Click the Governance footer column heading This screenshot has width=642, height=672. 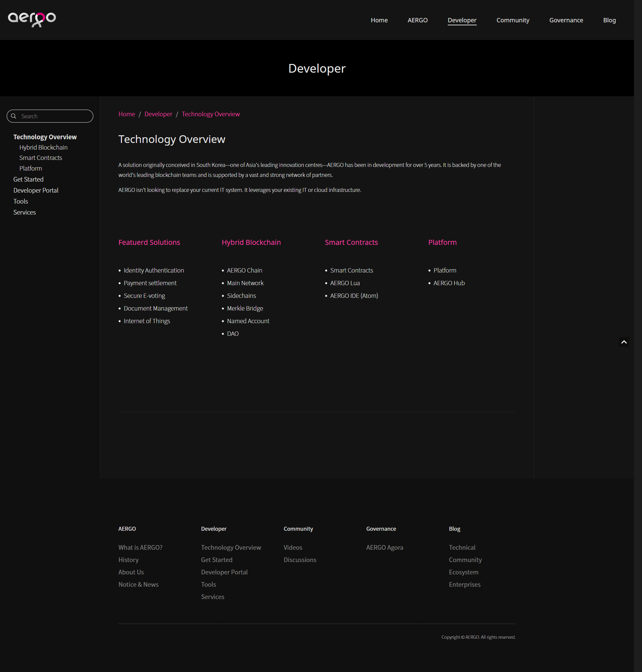[381, 529]
